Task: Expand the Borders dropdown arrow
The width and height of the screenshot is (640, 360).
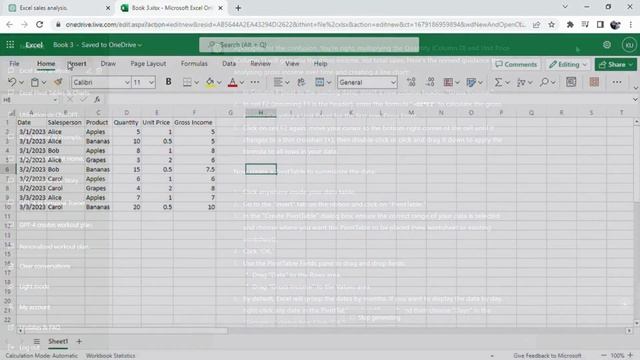Action: (196, 83)
